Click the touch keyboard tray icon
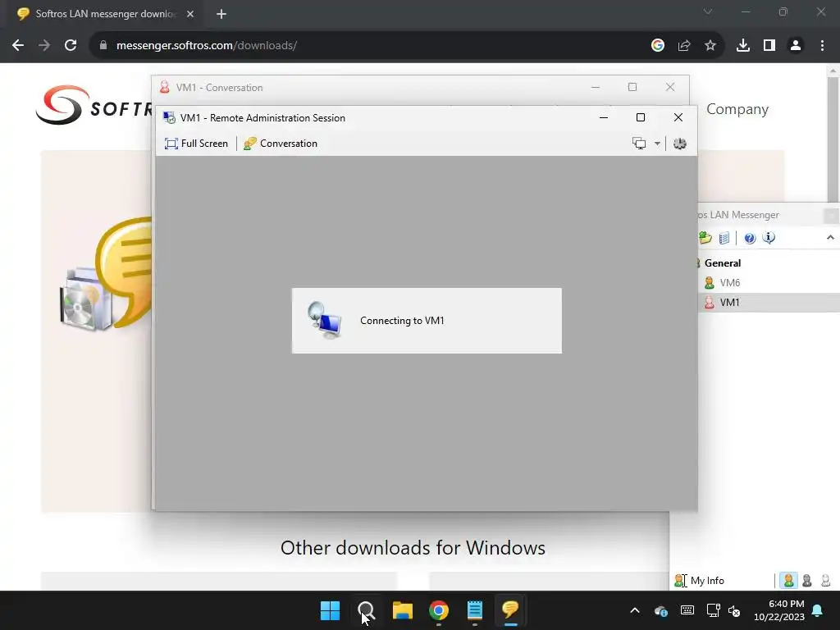The width and height of the screenshot is (840, 630). click(687, 610)
